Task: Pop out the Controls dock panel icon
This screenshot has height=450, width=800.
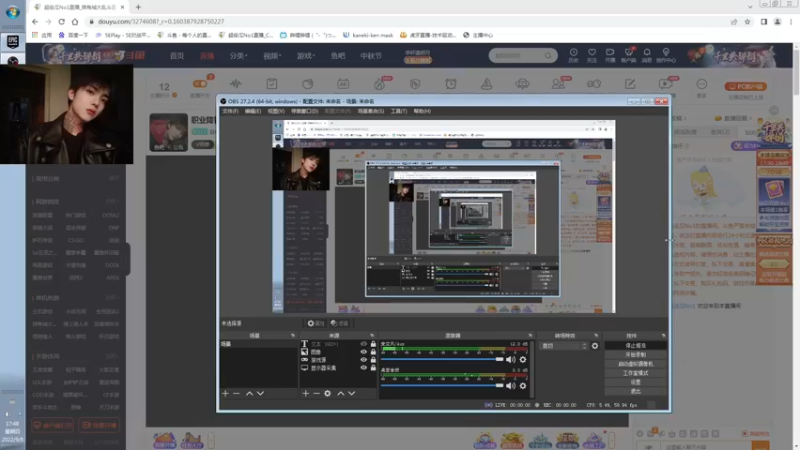Action: pyautogui.click(x=664, y=335)
